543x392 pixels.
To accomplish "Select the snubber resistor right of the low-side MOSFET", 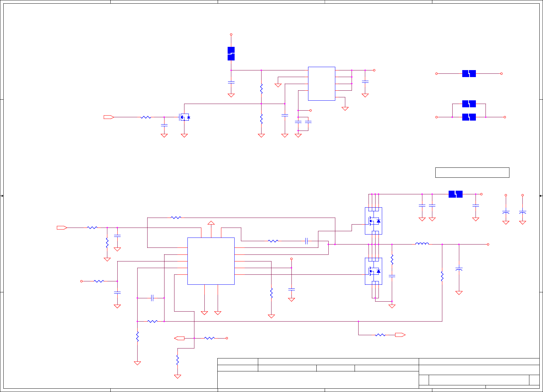I will point(392,259).
